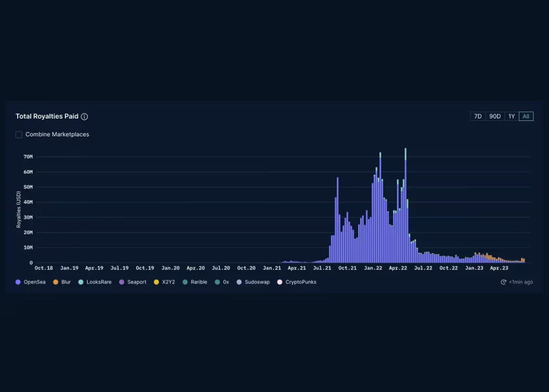Click the Jul.22 x-axis label
This screenshot has width=549, height=392.
423,268
